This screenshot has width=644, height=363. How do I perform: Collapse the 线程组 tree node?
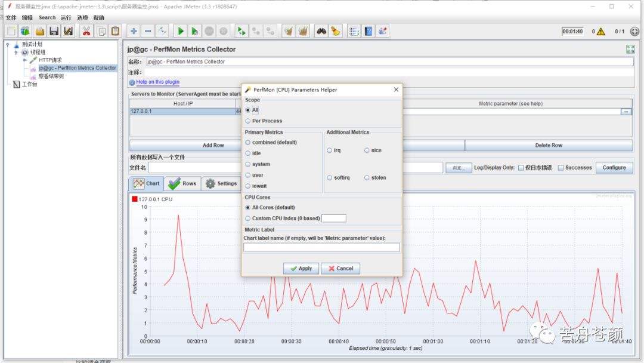click(x=16, y=53)
